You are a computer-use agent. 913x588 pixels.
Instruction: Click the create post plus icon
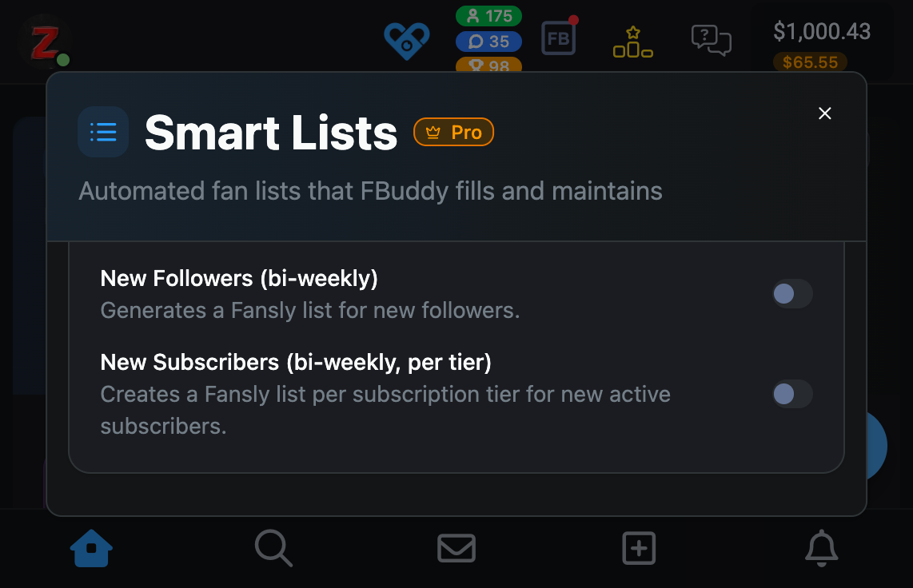[638, 549]
